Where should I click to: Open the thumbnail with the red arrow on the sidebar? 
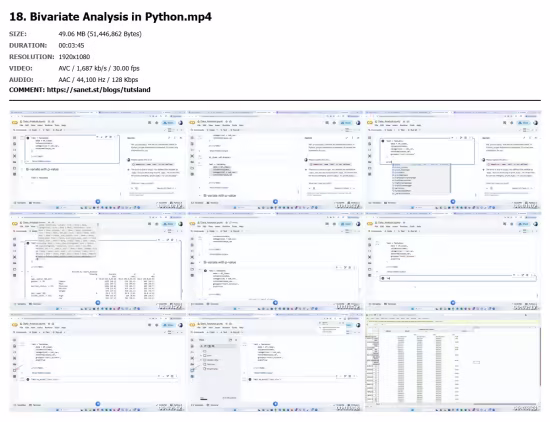point(98,362)
